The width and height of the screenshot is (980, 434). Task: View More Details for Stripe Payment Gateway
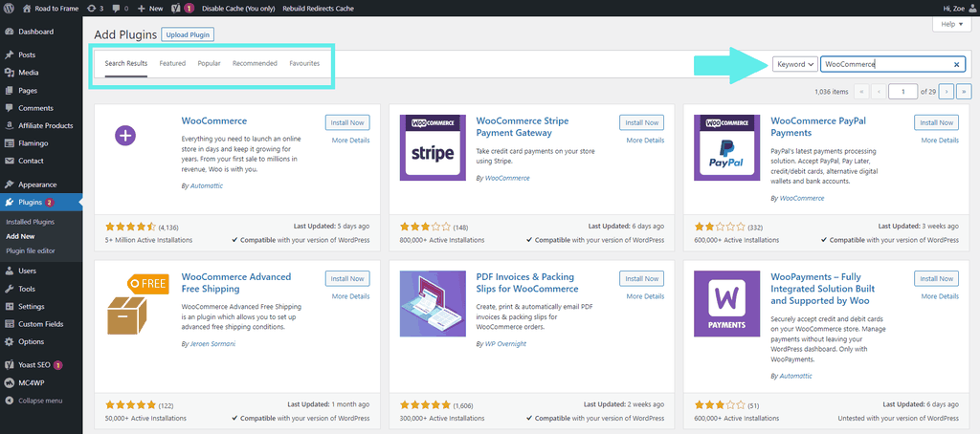point(645,141)
